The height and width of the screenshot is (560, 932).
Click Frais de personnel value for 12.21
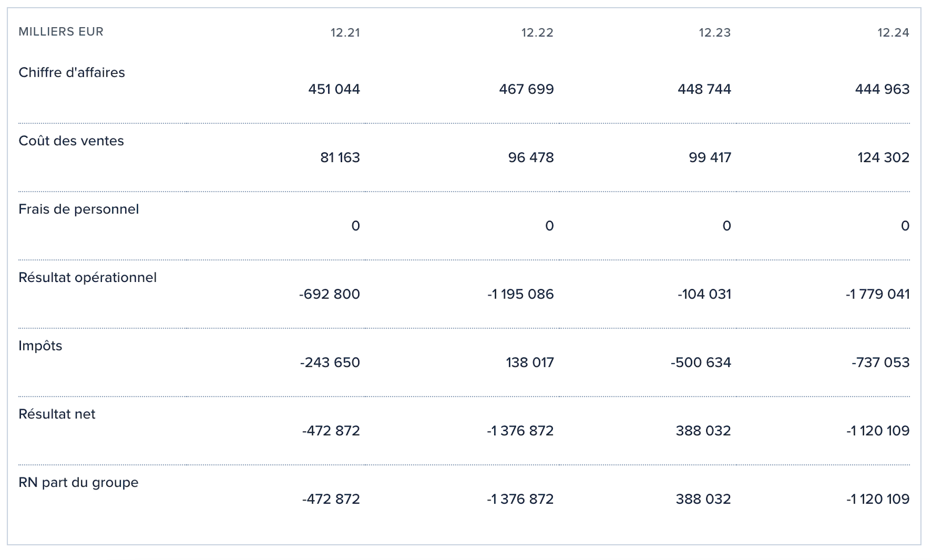tap(355, 226)
